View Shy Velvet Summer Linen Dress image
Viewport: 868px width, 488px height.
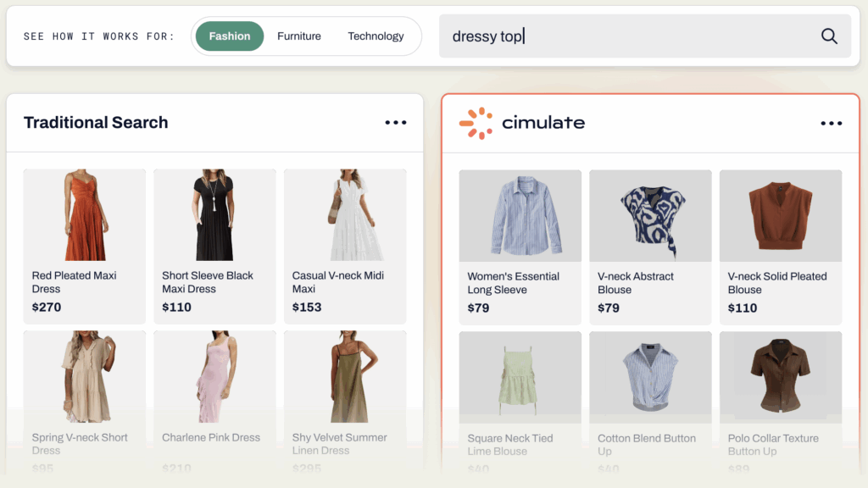pyautogui.click(x=345, y=377)
